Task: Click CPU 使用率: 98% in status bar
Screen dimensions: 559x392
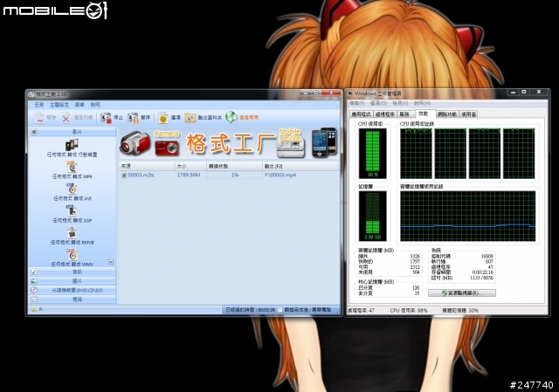Action: pyautogui.click(x=409, y=311)
